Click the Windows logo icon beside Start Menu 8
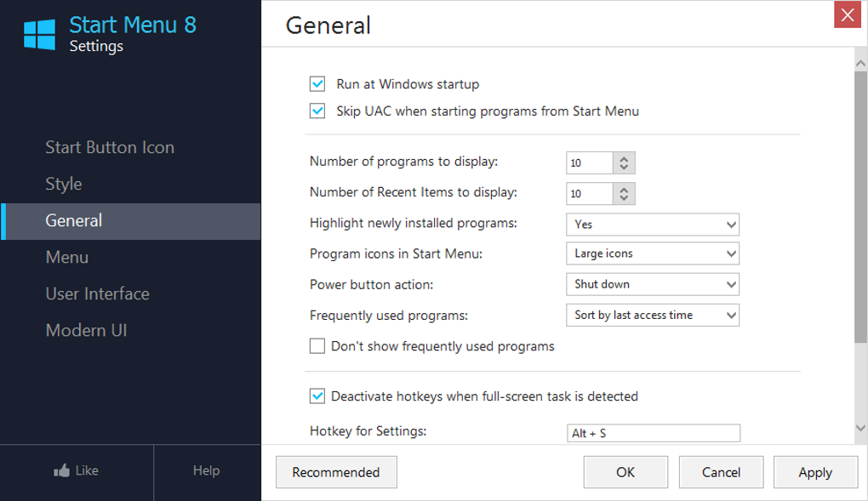 coord(39,34)
